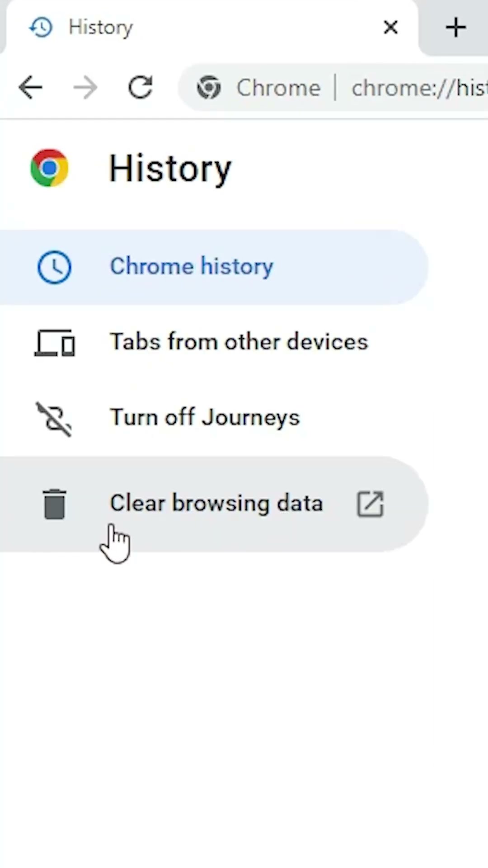Open a new tab with plus button
Screen dimensions: 488x868
(x=455, y=28)
